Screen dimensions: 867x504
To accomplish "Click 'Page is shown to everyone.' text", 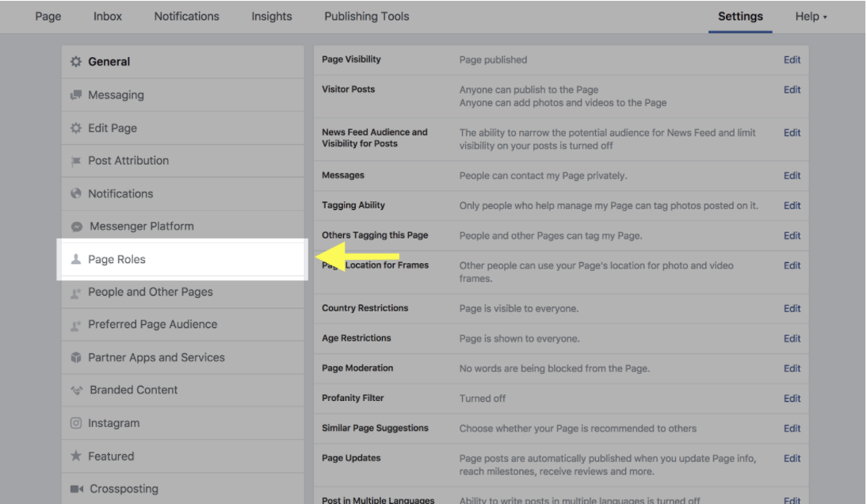I will (519, 338).
